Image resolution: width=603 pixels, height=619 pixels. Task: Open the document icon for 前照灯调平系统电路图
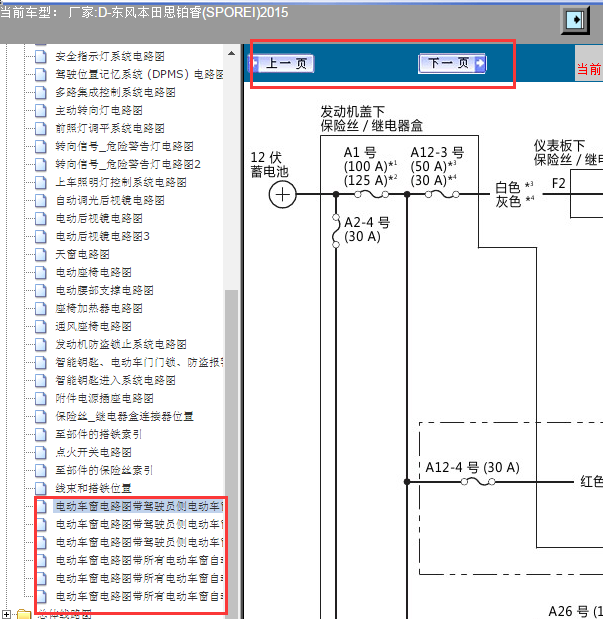point(41,128)
